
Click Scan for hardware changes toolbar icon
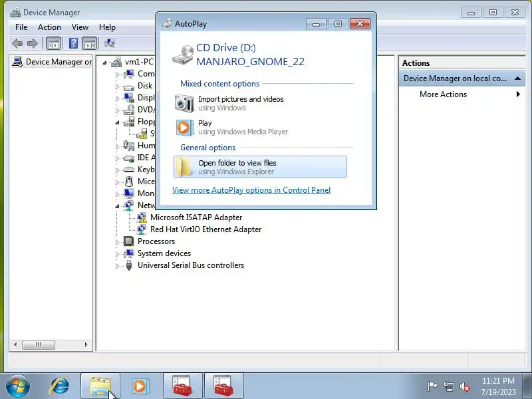click(110, 43)
